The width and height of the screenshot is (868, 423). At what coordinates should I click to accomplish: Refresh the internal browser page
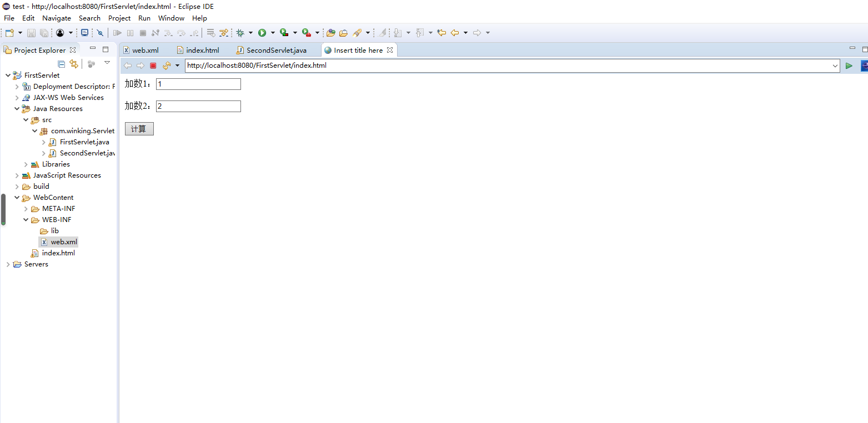click(x=167, y=66)
